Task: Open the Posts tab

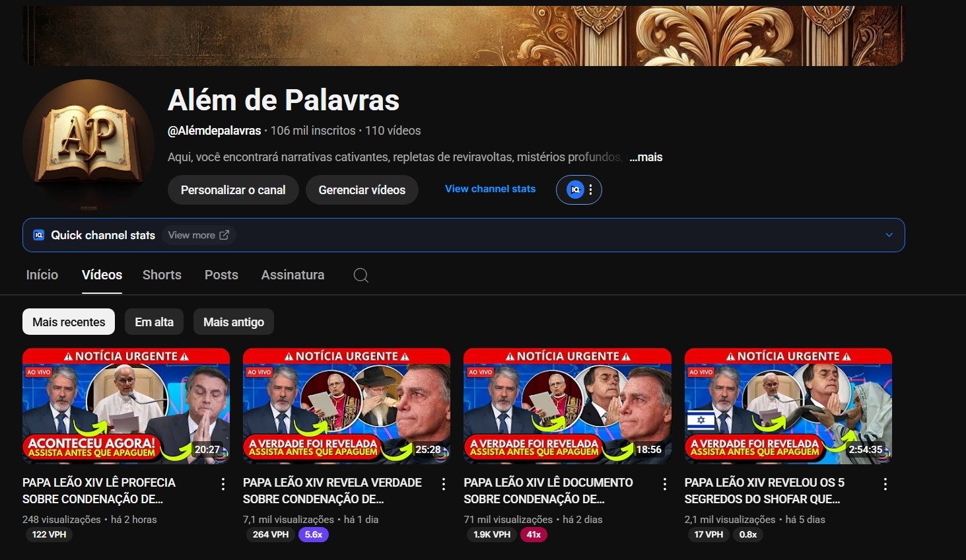Action: (221, 275)
